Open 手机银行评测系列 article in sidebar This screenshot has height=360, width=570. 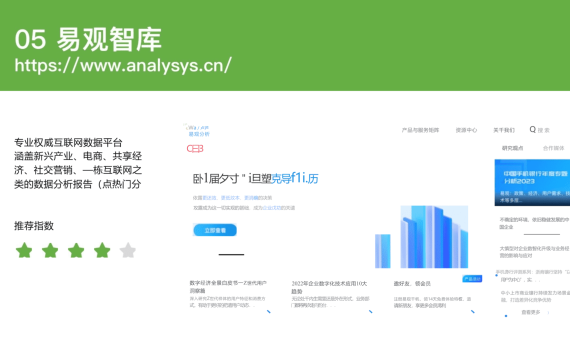coord(534,276)
